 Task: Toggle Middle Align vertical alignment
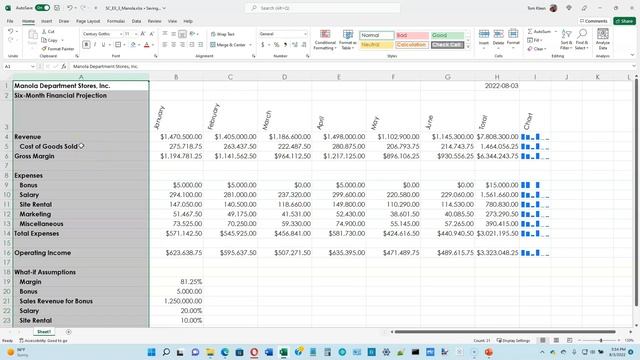tap(173, 34)
